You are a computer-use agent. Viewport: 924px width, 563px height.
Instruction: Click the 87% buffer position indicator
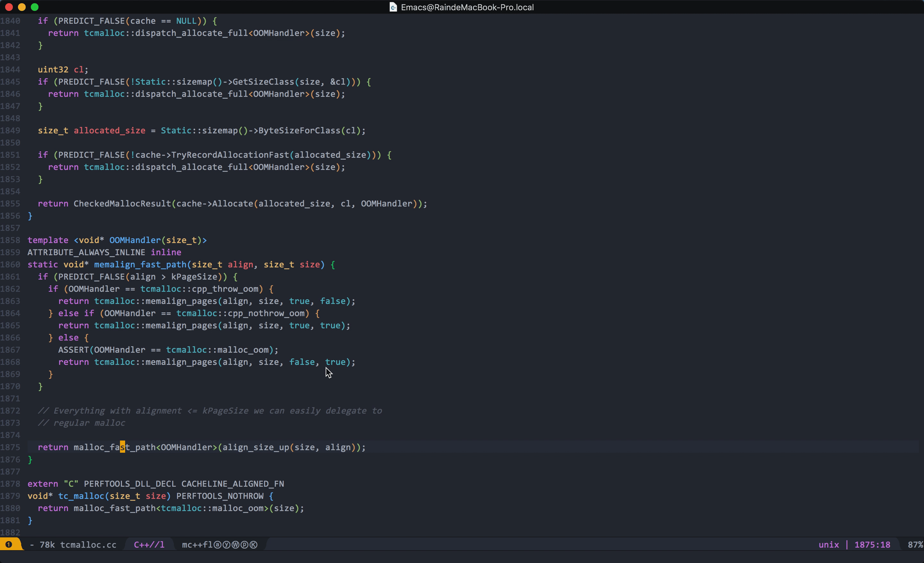[x=915, y=544]
